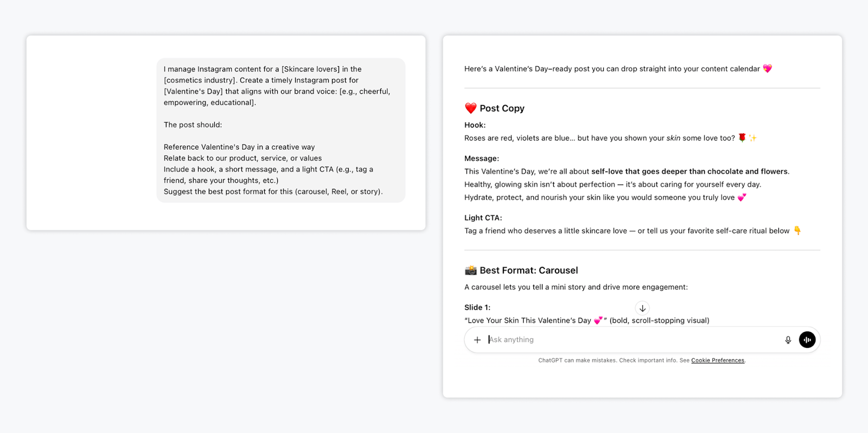Click the ChatGPT can make mistakes disclaimer
Screen dimensions: 868x433
pos(608,360)
